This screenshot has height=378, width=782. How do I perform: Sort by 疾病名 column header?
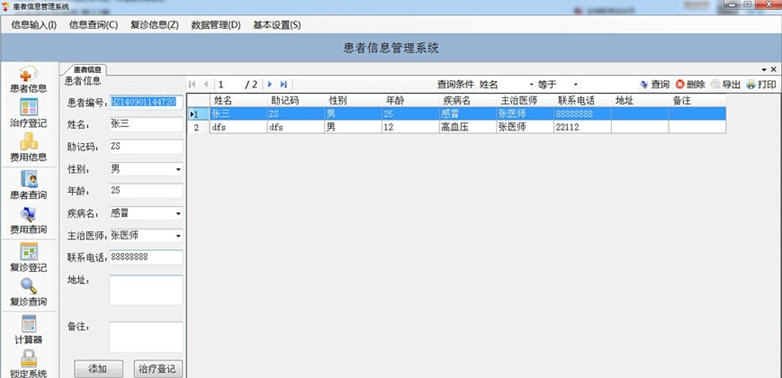click(x=467, y=100)
